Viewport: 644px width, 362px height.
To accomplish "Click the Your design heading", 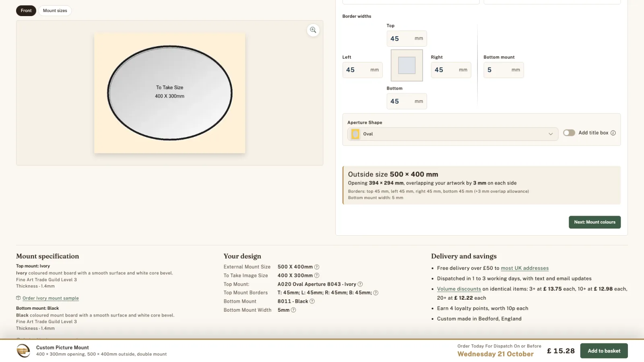I will click(x=242, y=256).
